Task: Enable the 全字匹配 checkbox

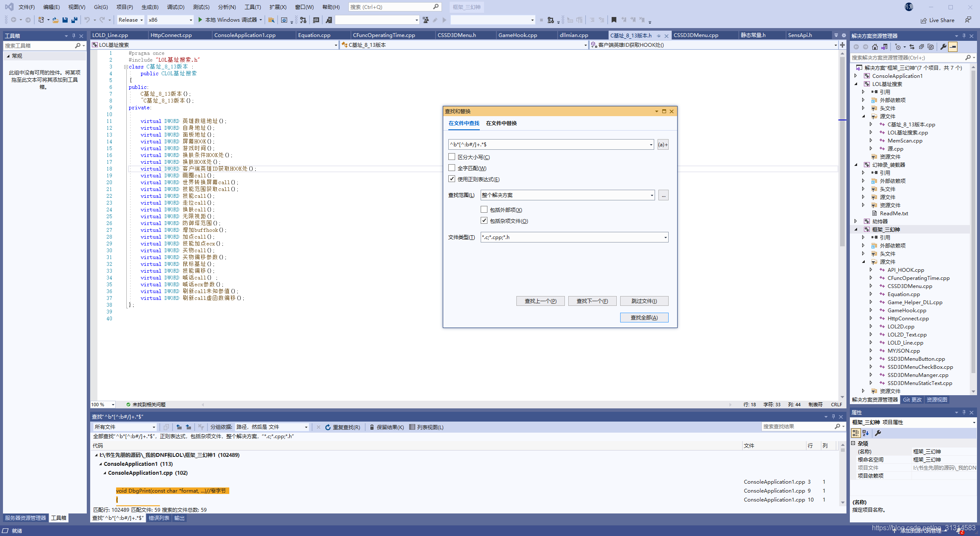Action: click(x=452, y=168)
